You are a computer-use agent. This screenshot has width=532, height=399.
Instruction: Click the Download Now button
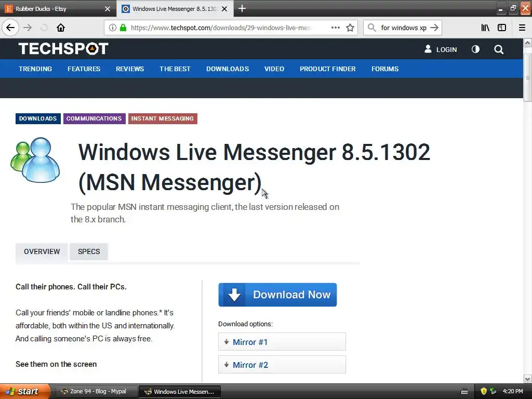277,295
